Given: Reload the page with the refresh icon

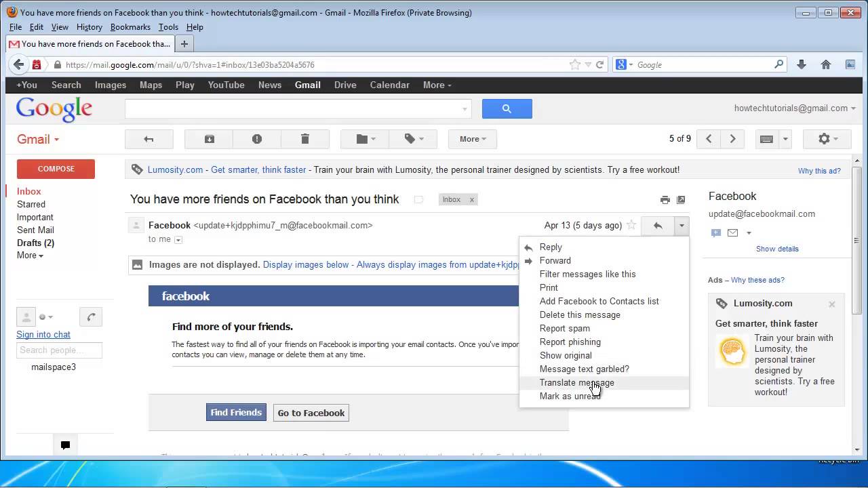Looking at the screenshot, I should pyautogui.click(x=599, y=65).
